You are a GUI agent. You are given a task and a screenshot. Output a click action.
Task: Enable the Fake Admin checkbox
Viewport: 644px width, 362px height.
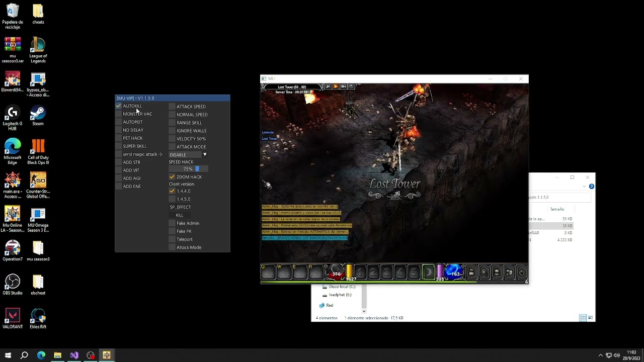pyautogui.click(x=172, y=223)
